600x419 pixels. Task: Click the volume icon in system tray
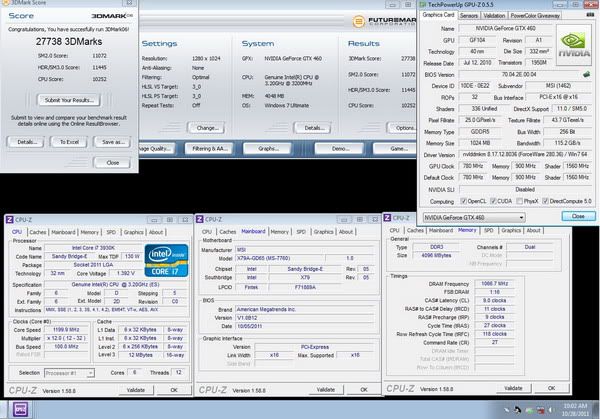(551, 410)
